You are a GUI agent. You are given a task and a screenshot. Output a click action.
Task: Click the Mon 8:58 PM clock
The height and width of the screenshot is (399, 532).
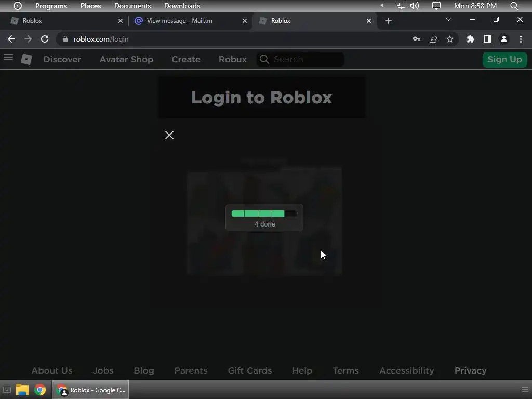475,6
